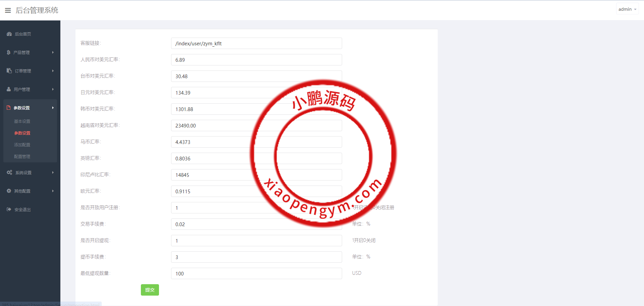
Task: Click the 后台管理系统 title link
Action: [37, 10]
